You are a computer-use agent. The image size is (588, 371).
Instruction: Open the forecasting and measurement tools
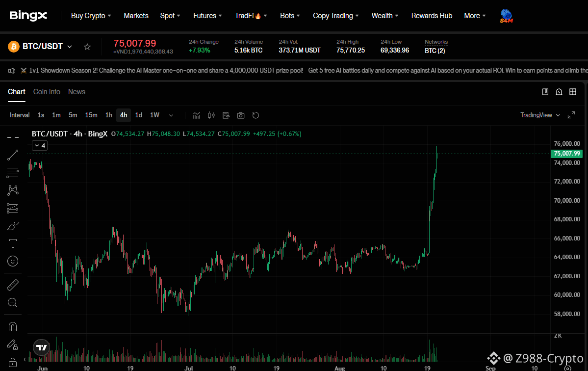[x=13, y=208]
